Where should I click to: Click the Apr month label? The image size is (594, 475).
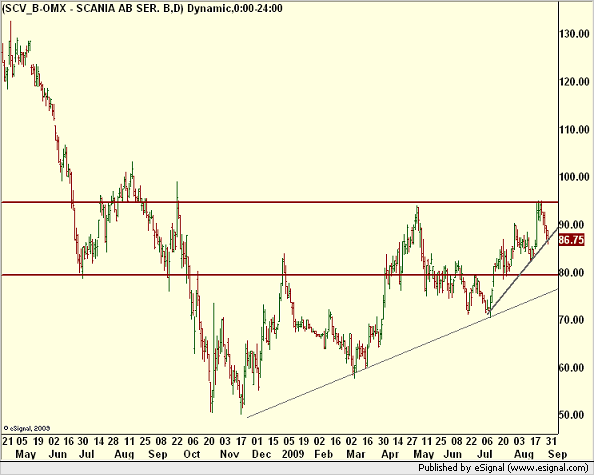[x=390, y=454]
